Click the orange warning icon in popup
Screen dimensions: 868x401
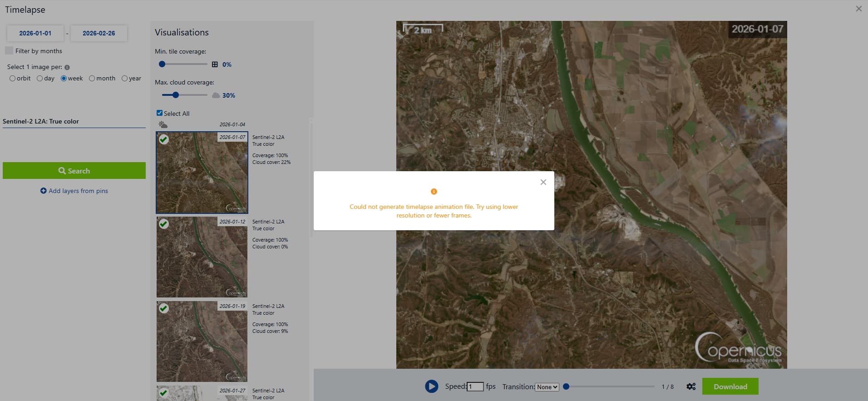[x=434, y=192]
